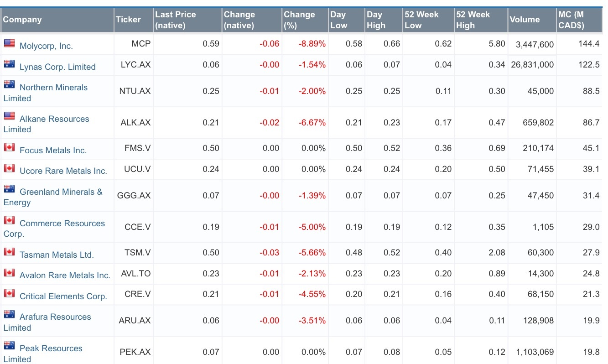Image resolution: width=608 pixels, height=364 pixels.
Task: Open the Critical Elements Corp. link
Action: [x=63, y=296]
